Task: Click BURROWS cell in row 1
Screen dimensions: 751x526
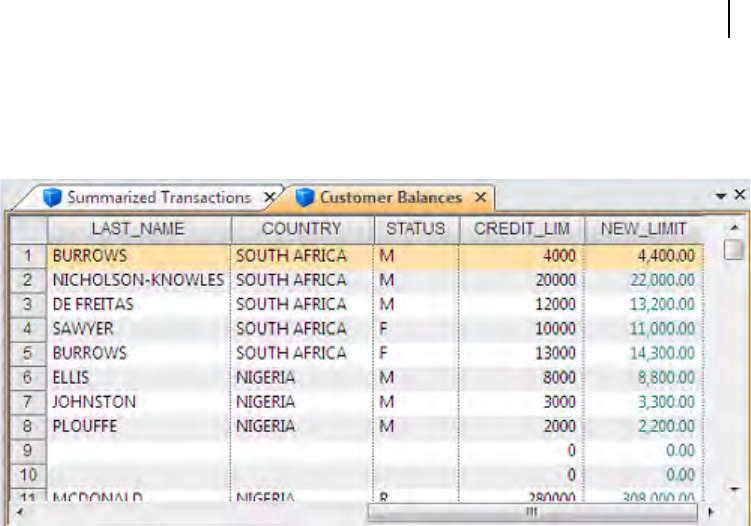Action: point(139,256)
